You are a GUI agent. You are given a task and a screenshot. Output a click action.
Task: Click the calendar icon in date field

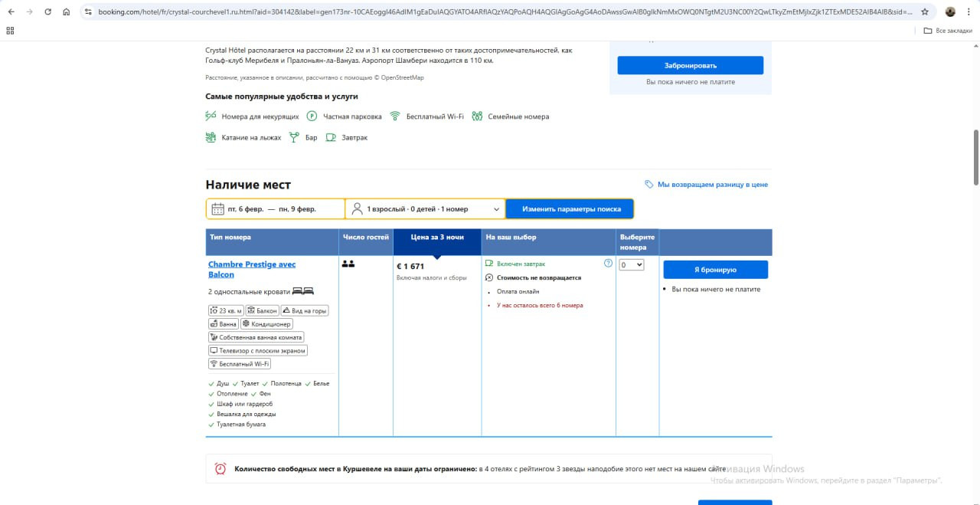pos(217,209)
